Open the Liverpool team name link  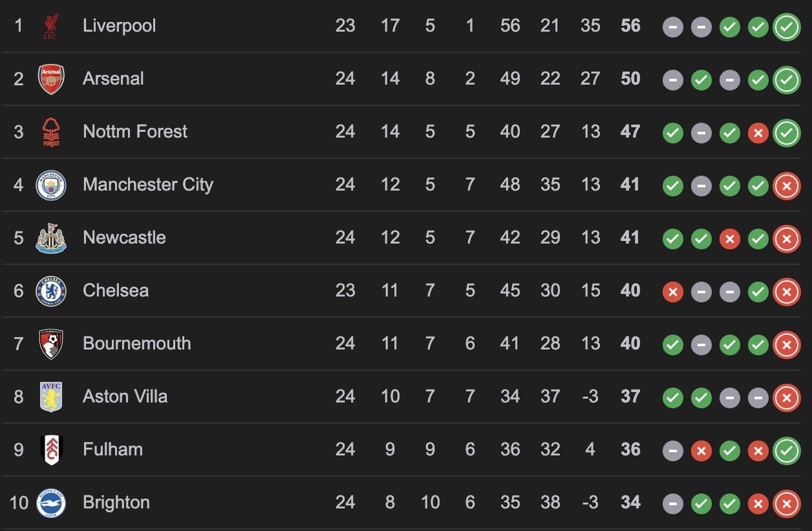pos(120,26)
